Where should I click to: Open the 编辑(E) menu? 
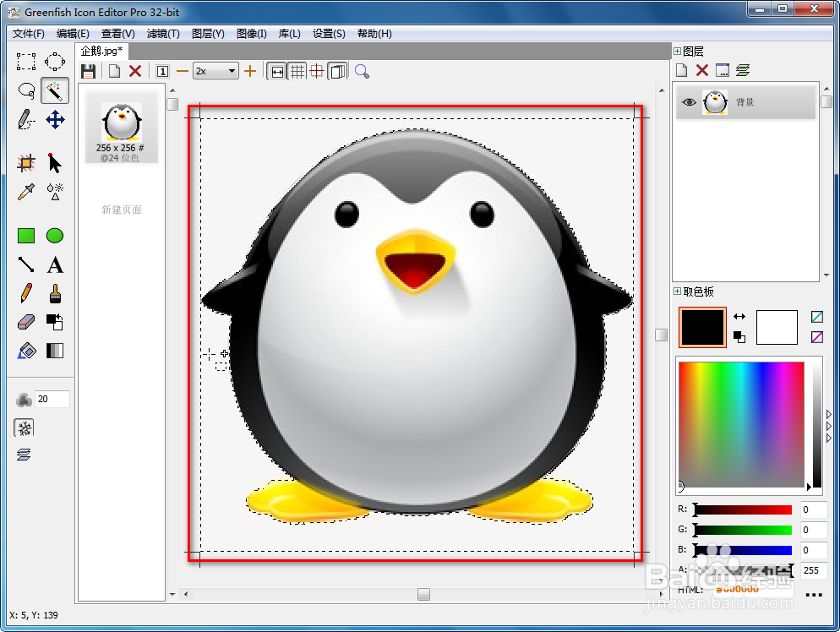click(73, 34)
